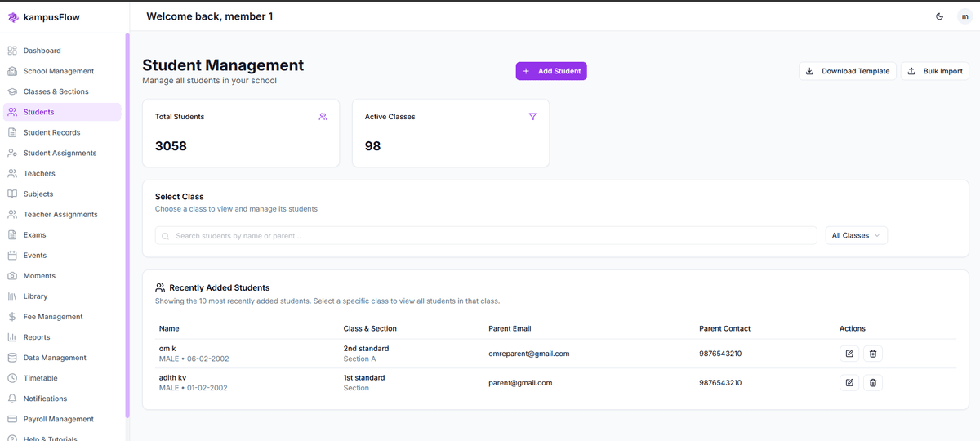
Task: Click the Classes & Sections graduation cap icon
Action: point(12,91)
